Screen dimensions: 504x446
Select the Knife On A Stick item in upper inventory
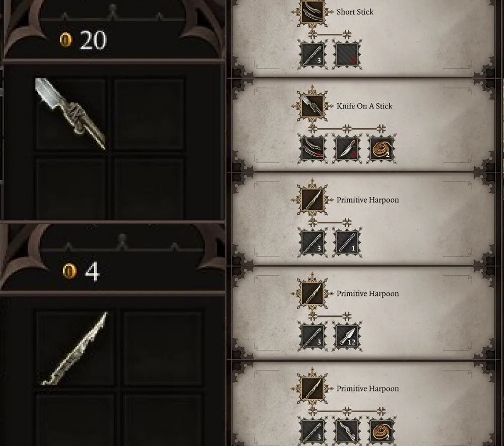[71, 114]
